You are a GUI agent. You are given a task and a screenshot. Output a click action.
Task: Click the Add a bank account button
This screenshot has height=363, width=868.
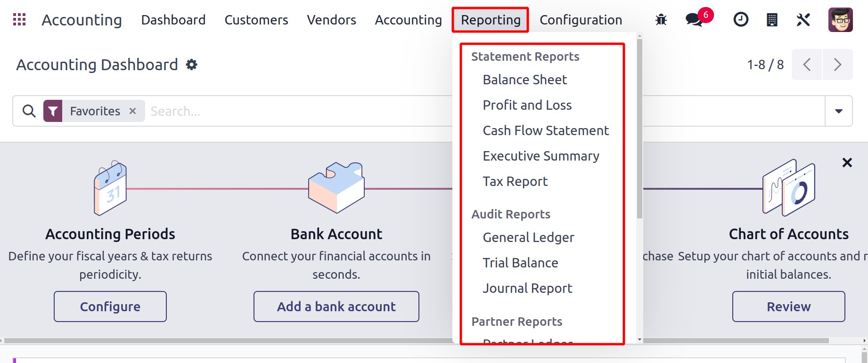(336, 307)
